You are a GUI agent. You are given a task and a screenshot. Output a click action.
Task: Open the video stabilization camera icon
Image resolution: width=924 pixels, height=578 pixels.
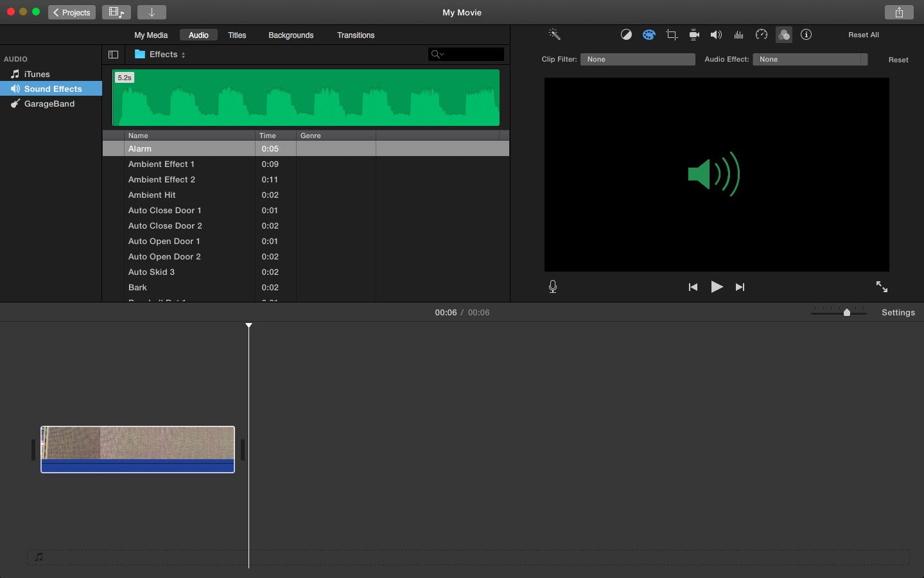coord(694,35)
